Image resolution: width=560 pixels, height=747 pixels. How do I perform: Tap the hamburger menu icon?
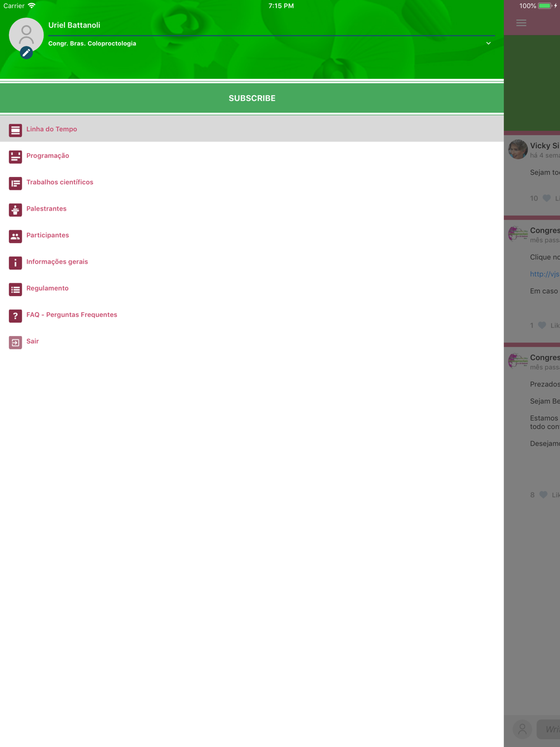coord(521,23)
